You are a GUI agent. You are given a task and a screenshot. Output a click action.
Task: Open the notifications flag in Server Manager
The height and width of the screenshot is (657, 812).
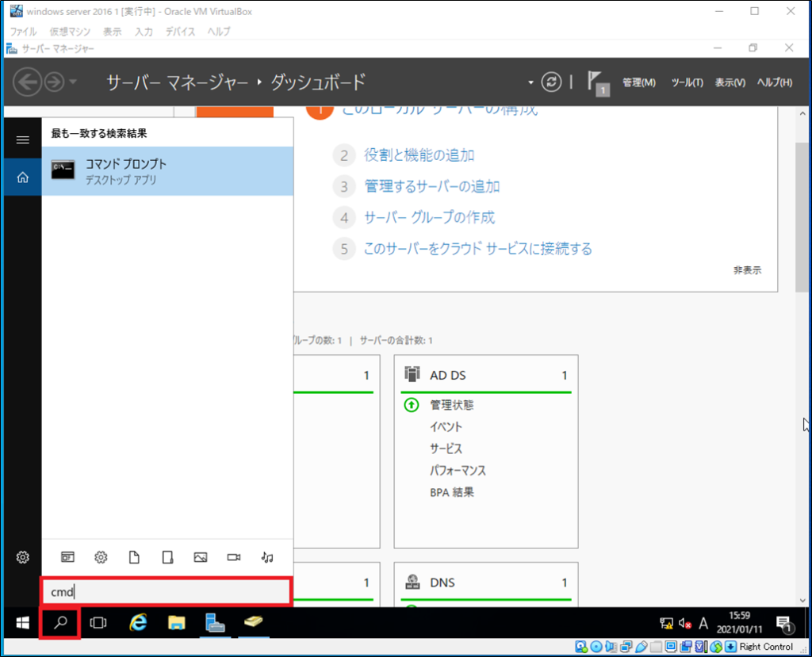(x=598, y=82)
